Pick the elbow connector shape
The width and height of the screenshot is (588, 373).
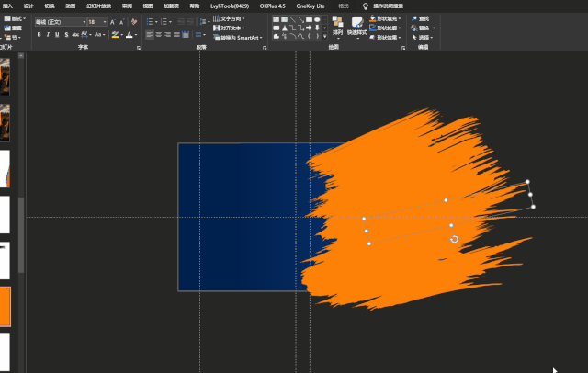click(292, 28)
